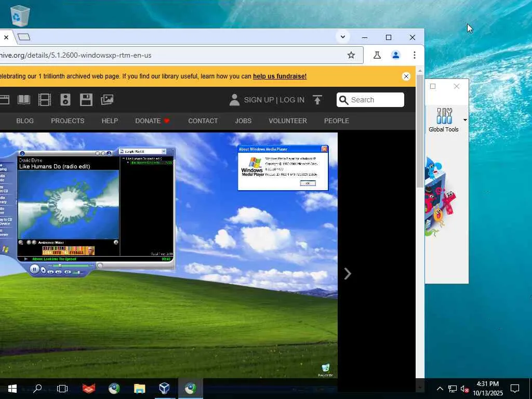Open a new browser tab
532x399 pixels.
point(24,37)
